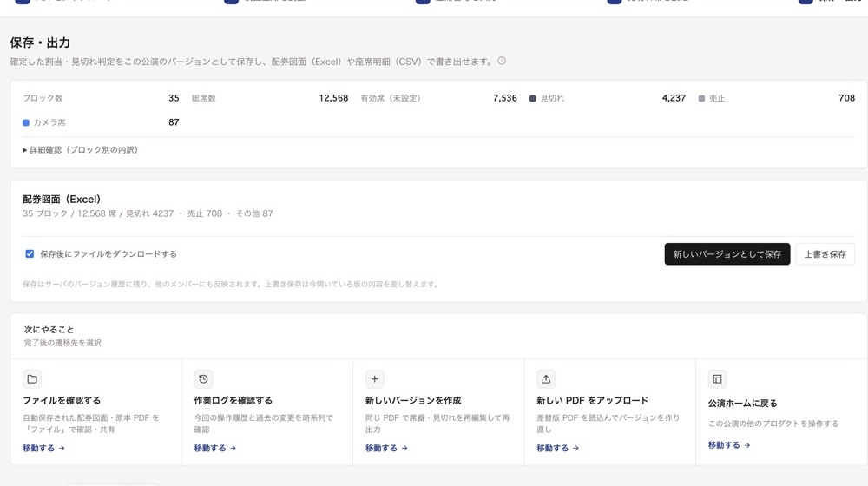Open 移動する link under ファイルを確認する

[x=43, y=448]
